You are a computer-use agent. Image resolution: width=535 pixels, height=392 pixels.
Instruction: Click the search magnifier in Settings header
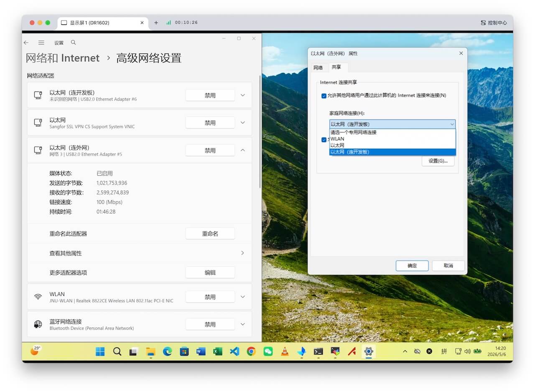point(74,43)
